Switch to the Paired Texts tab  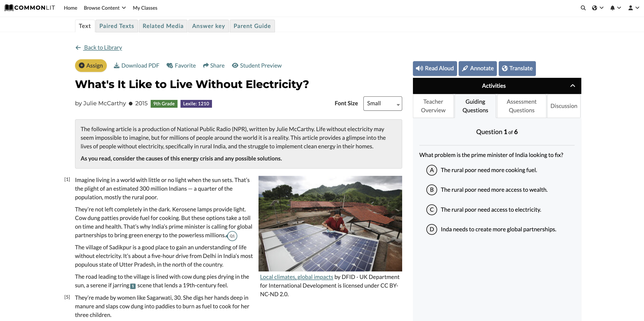coord(117,26)
